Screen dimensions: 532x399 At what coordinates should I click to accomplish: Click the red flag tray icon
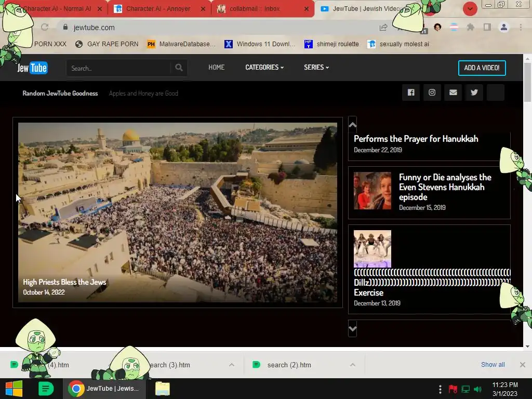(453, 389)
